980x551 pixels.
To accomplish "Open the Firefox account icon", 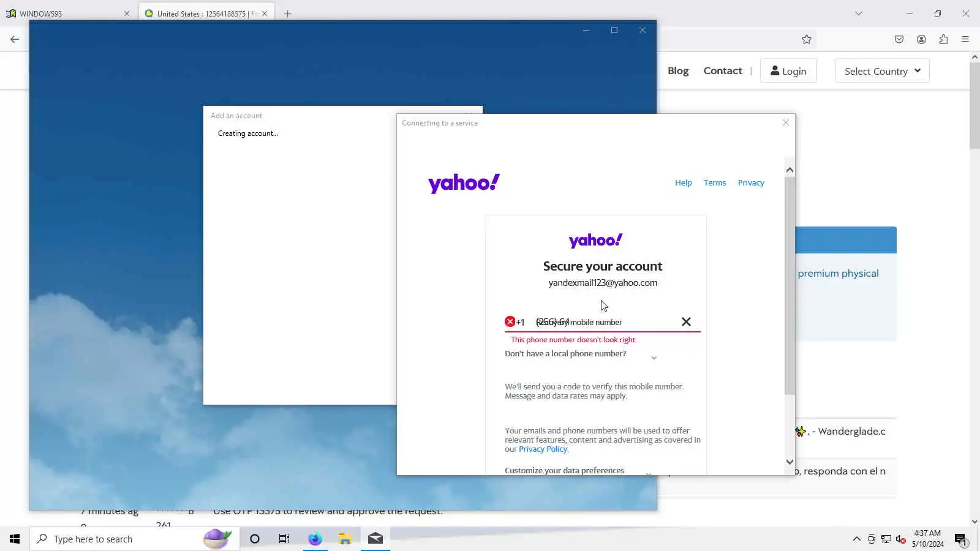I will point(921,39).
